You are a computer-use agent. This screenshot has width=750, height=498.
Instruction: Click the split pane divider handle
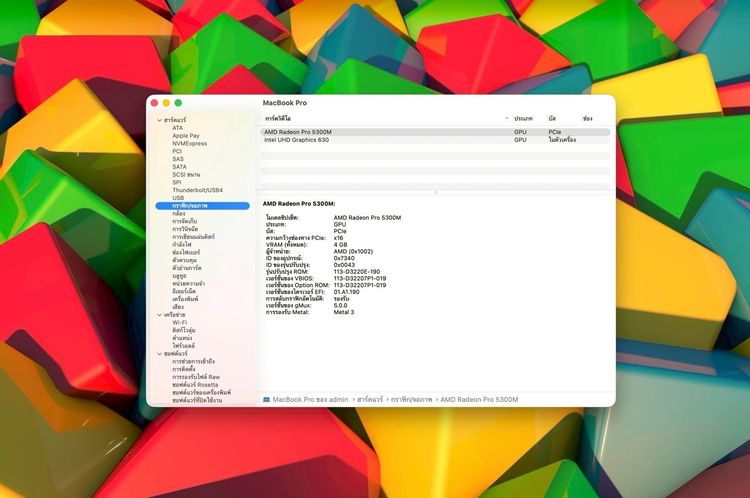coord(434,192)
